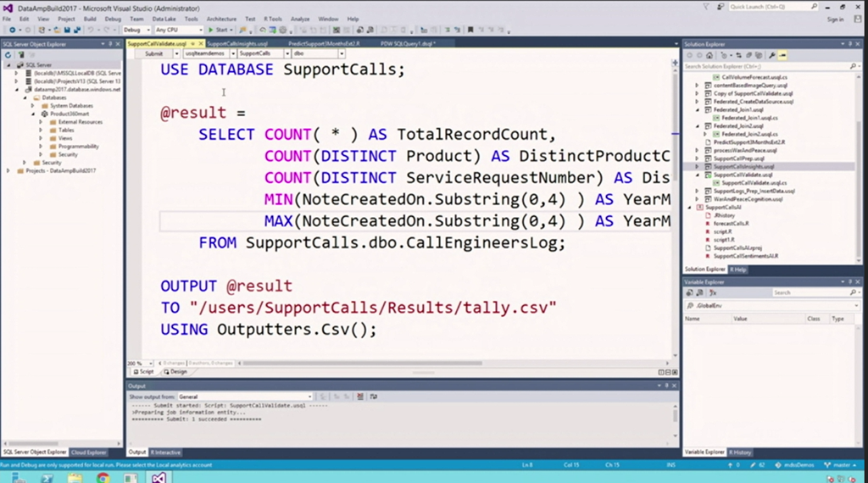The width and height of the screenshot is (868, 483).
Task: Click the Start debugging play icon
Action: [210, 30]
